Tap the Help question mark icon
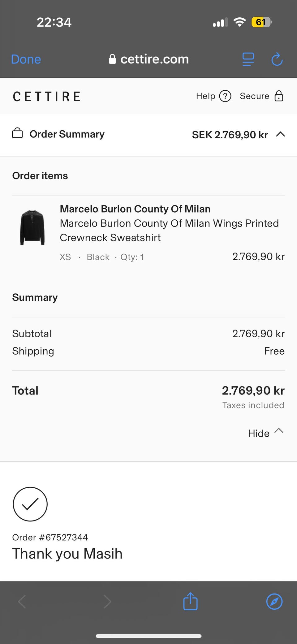The width and height of the screenshot is (297, 644). click(x=225, y=96)
